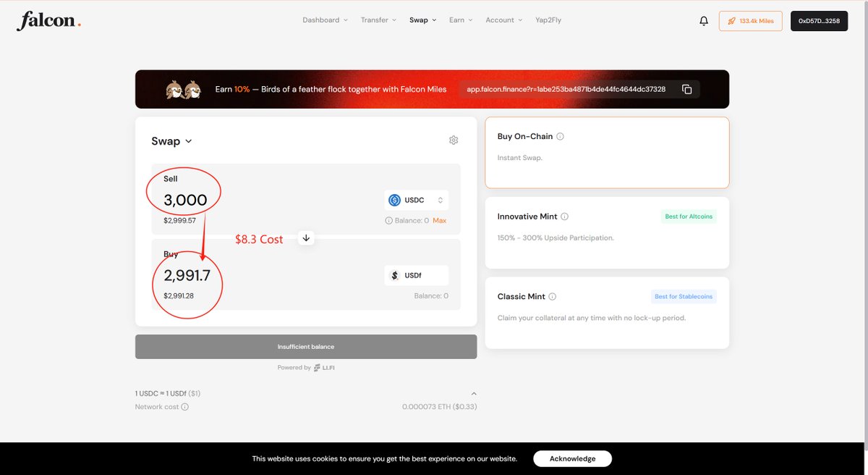Select the Classic Mint option card
Screen dimensions: 868x475
tap(607, 313)
